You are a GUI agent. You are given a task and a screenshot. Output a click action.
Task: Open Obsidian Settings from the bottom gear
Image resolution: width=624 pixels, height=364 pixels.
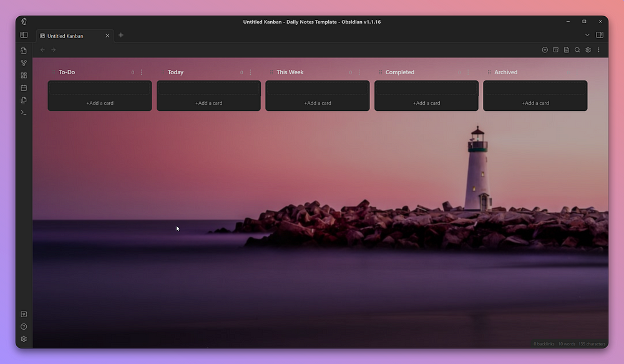(23, 338)
